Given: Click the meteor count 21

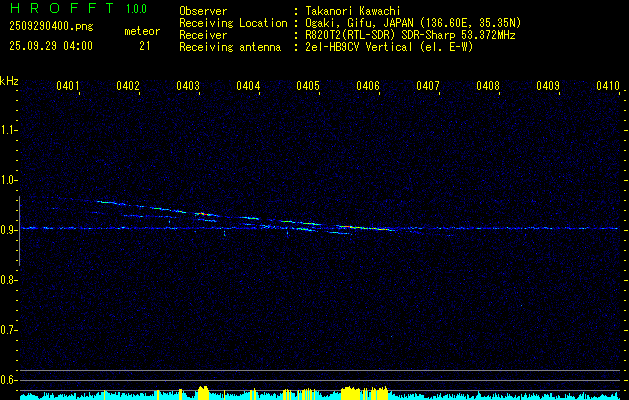Looking at the screenshot, I should 145,46.
